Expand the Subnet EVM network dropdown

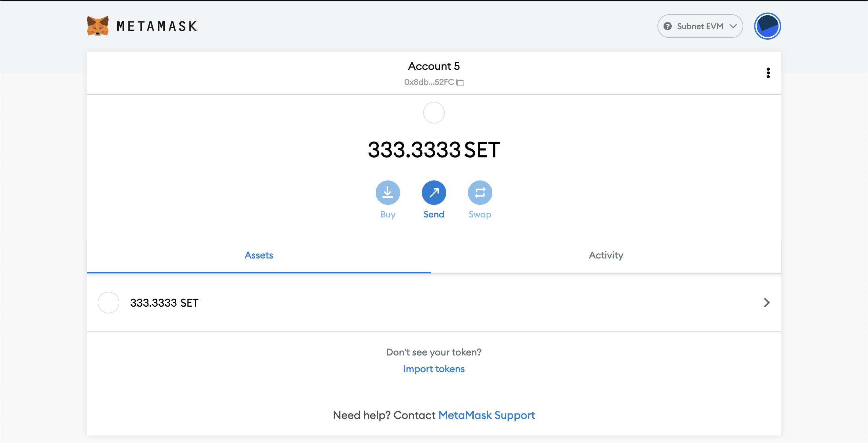tap(700, 26)
